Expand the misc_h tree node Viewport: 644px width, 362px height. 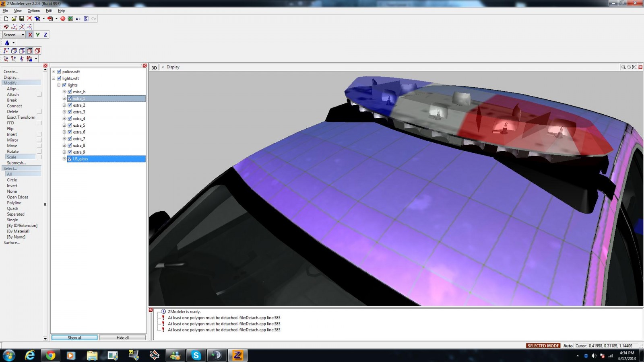coord(64,92)
